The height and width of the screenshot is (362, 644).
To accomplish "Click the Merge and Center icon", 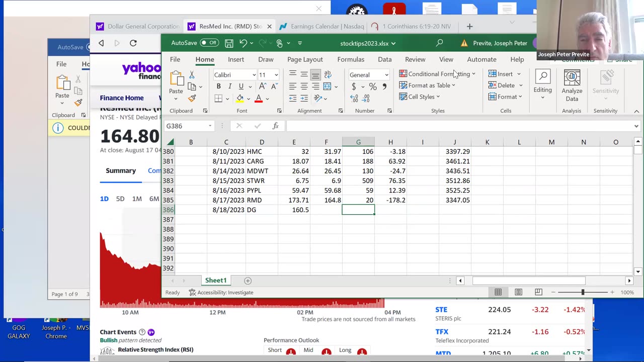I will (327, 86).
